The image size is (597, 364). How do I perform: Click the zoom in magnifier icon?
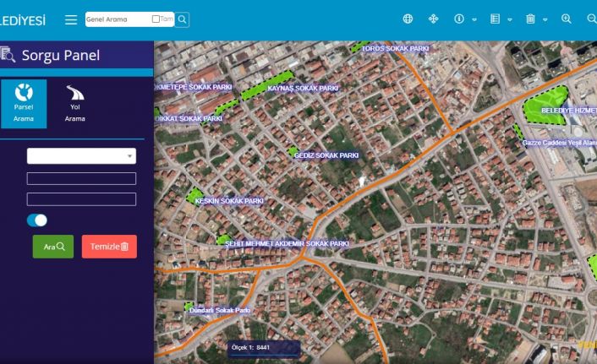tap(567, 19)
